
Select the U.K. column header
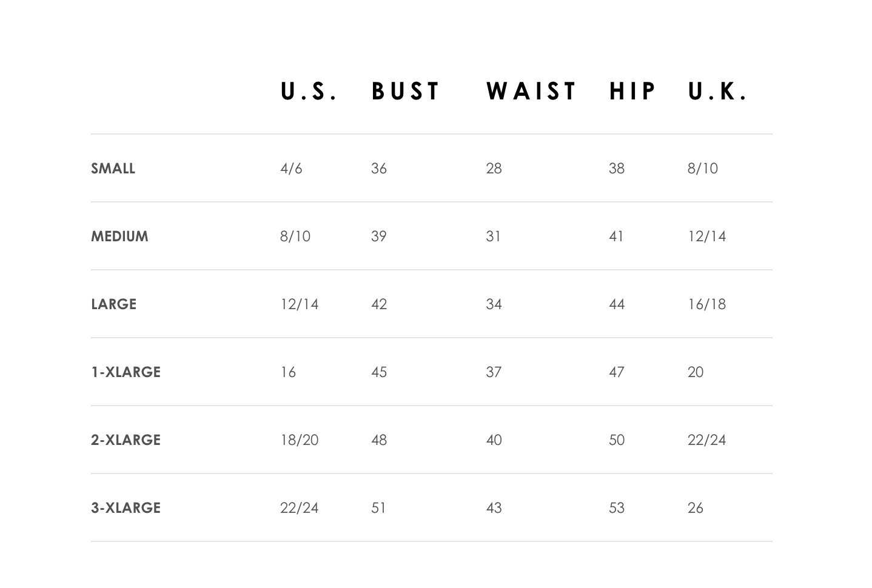[718, 92]
